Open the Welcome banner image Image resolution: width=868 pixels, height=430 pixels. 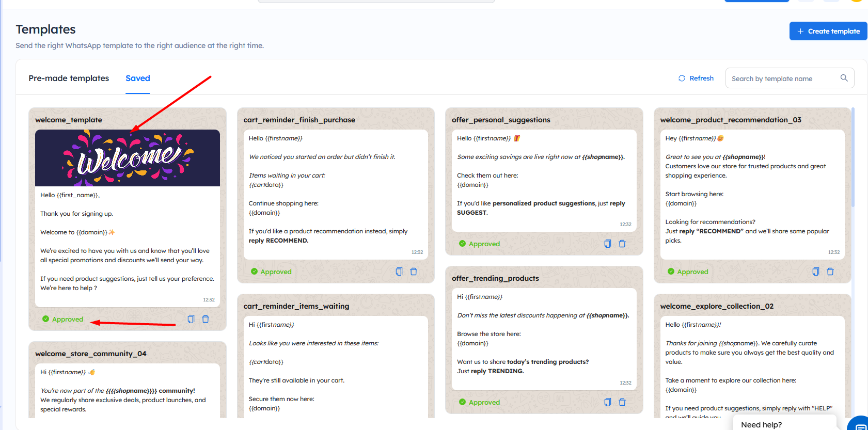point(128,158)
